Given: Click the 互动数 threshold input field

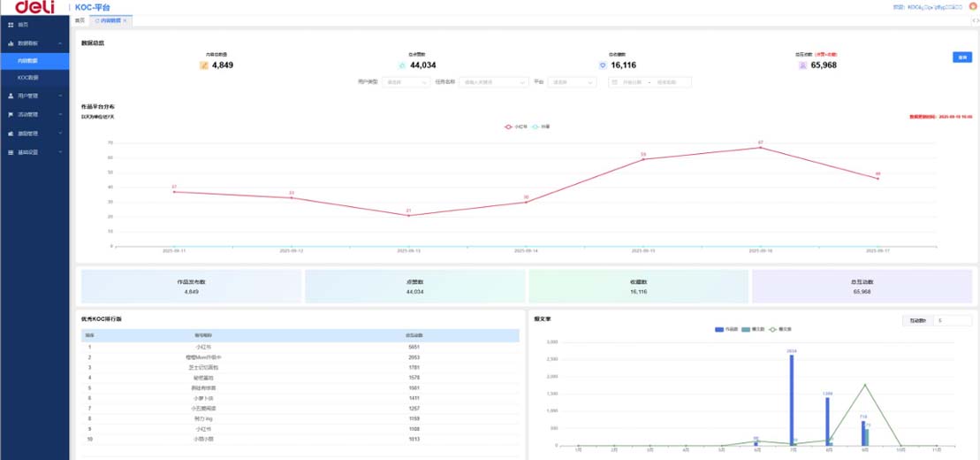Looking at the screenshot, I should (953, 320).
